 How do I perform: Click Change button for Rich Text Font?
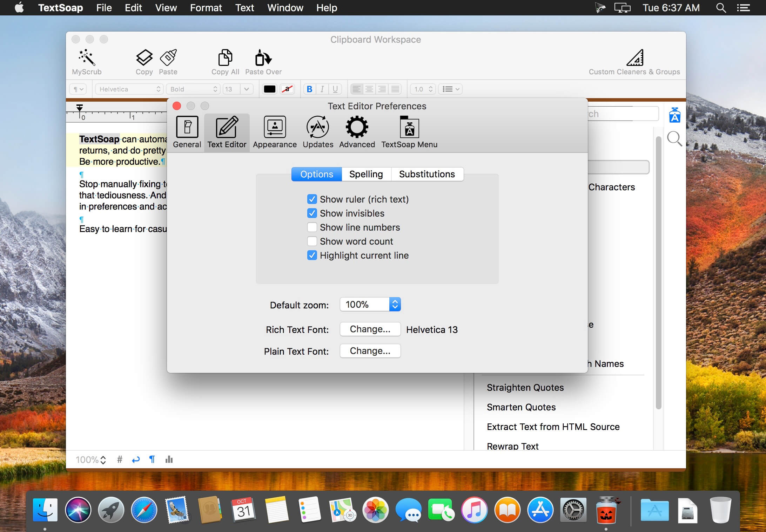(370, 329)
